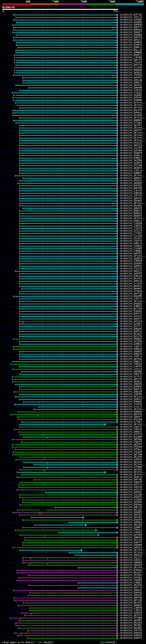Screen dimensions: 146x644
Task: Click the green ~80% identity legend segment
Action: [101, 4]
